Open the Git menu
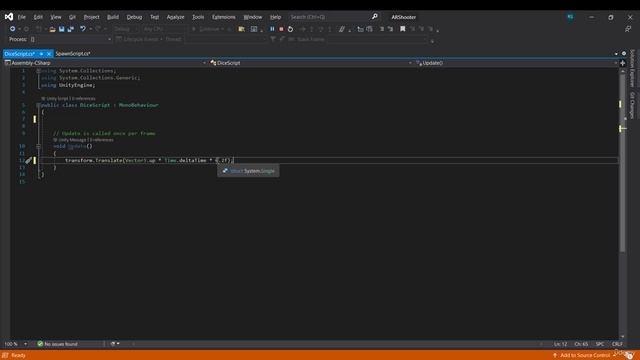The image size is (640, 360). [x=72, y=17]
